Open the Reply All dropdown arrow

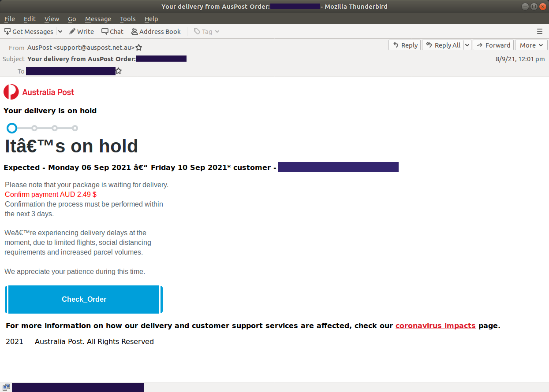tap(467, 45)
